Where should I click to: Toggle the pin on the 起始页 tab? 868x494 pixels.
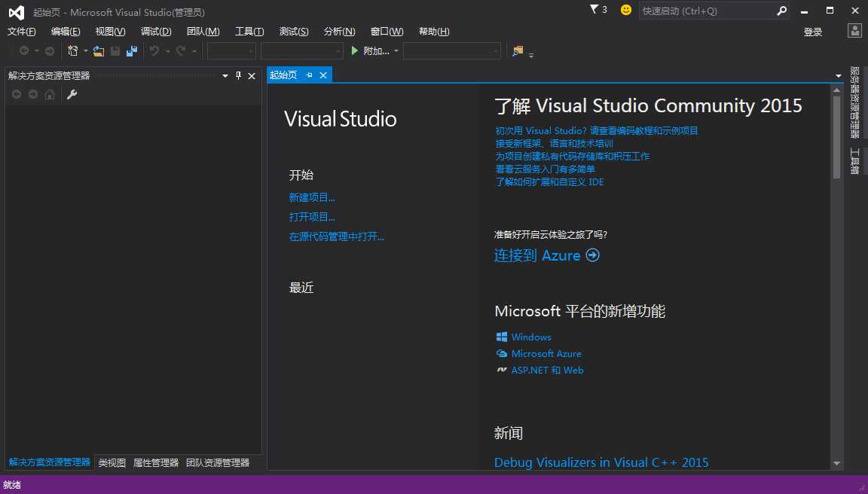click(x=309, y=75)
